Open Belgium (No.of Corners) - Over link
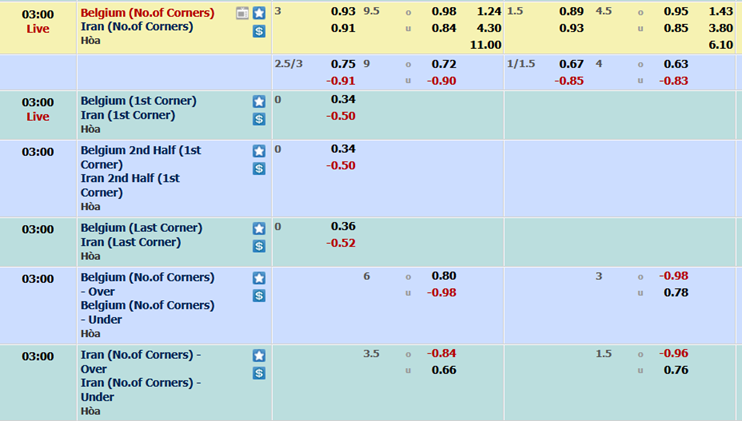Image resolution: width=742 pixels, height=421 pixels. 148,284
